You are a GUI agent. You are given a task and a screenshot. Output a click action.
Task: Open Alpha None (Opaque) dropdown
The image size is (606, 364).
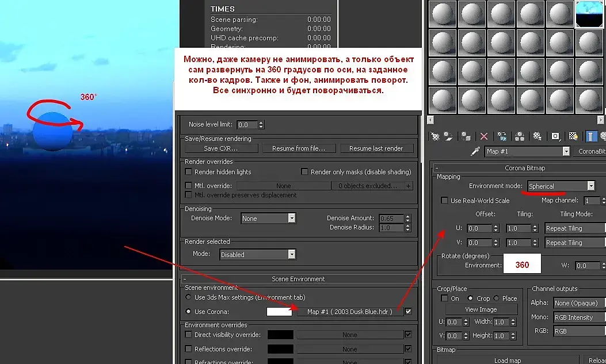580,303
